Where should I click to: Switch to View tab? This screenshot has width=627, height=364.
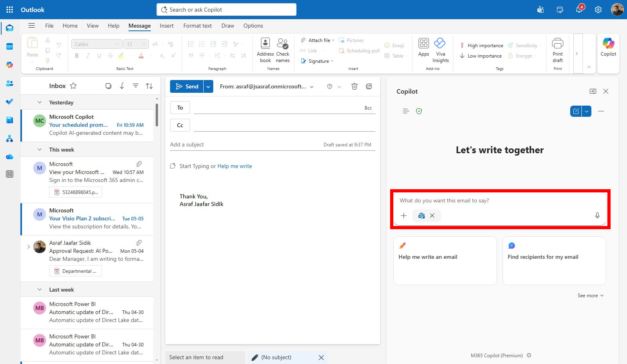click(92, 26)
